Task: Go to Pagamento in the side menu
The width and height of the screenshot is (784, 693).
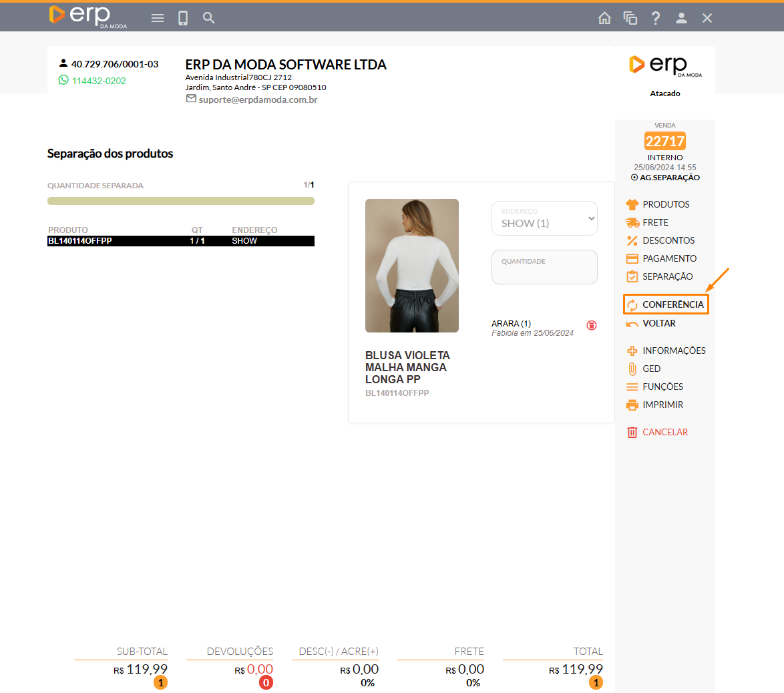Action: 668,258
